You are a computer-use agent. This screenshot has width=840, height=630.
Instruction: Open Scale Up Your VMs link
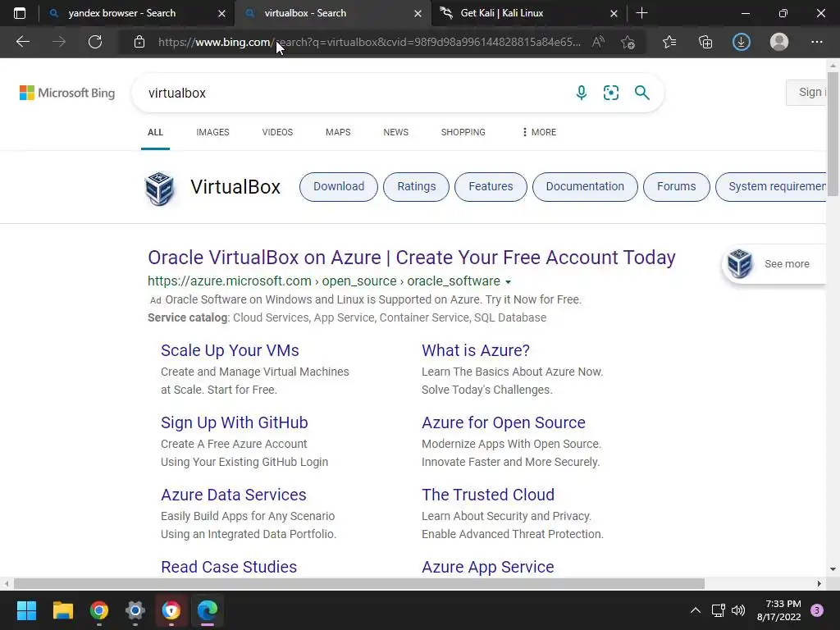(230, 350)
